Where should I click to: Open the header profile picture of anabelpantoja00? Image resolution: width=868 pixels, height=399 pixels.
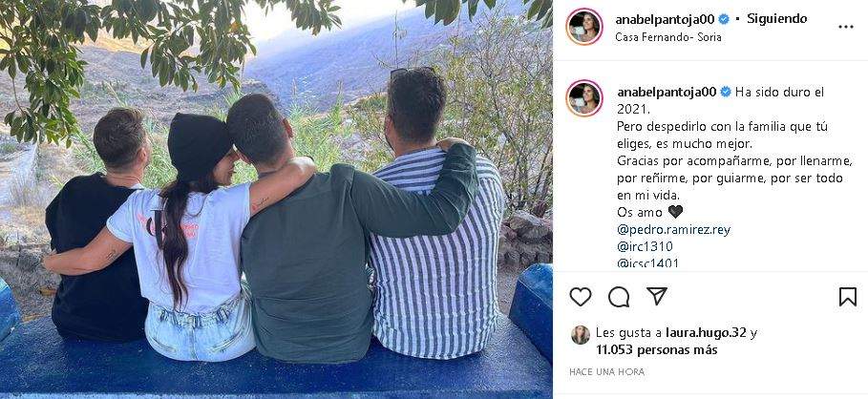pos(584,27)
